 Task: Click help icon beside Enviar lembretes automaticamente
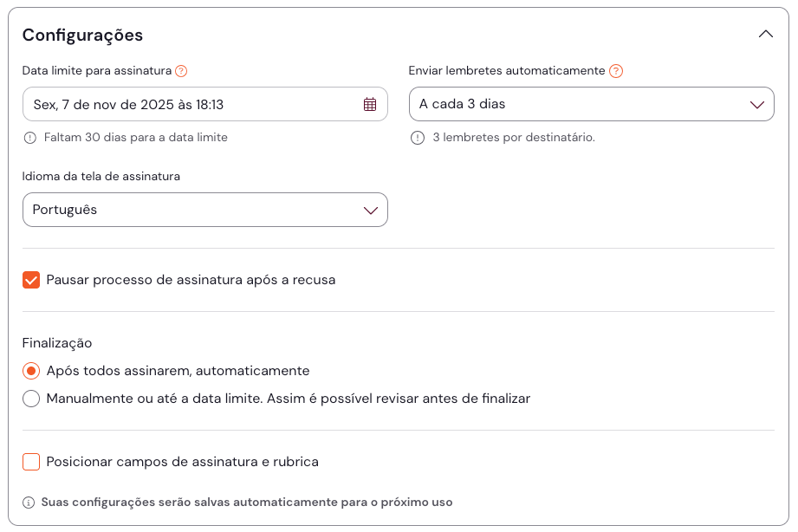616,71
